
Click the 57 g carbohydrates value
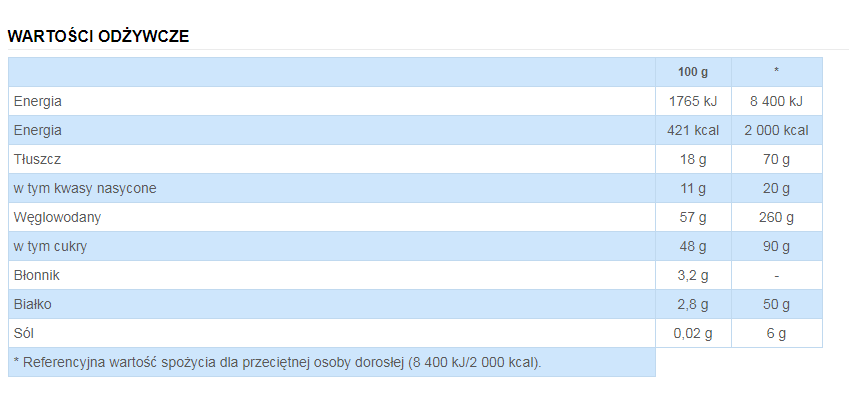[x=693, y=218]
